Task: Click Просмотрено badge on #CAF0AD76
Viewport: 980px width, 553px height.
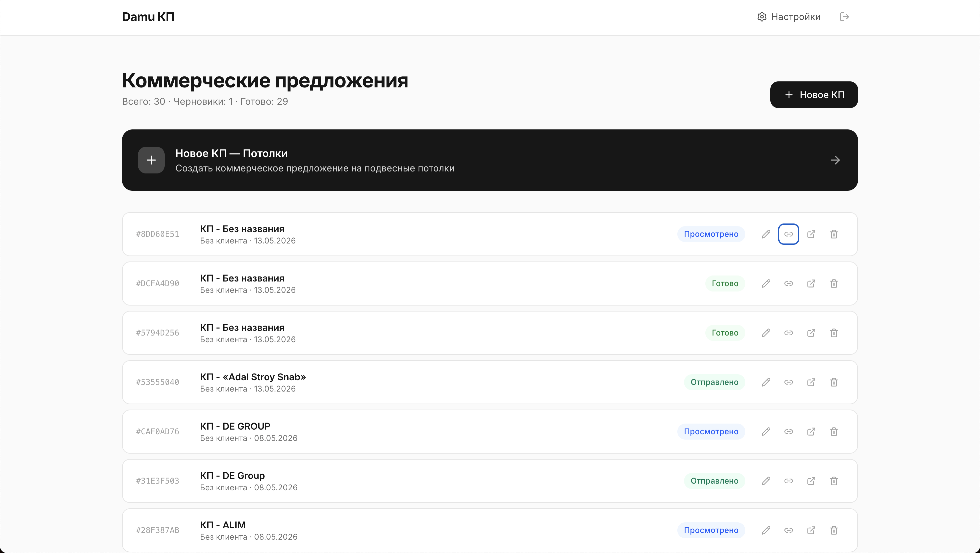Action: [711, 432]
